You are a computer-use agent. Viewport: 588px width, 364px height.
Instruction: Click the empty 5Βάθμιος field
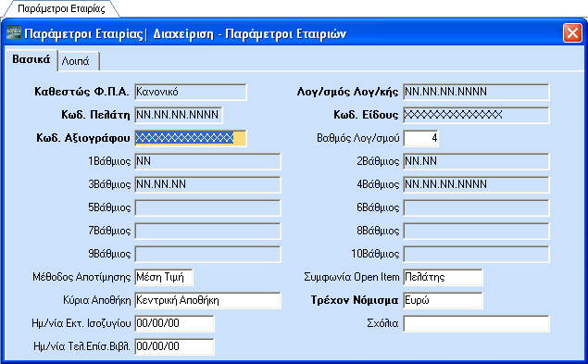pyautogui.click(x=207, y=207)
